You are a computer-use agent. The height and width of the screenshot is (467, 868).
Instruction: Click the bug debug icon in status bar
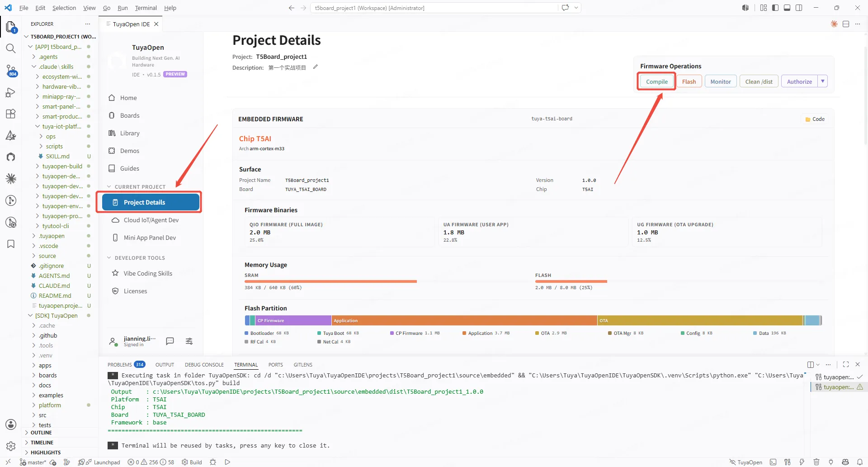213,462
